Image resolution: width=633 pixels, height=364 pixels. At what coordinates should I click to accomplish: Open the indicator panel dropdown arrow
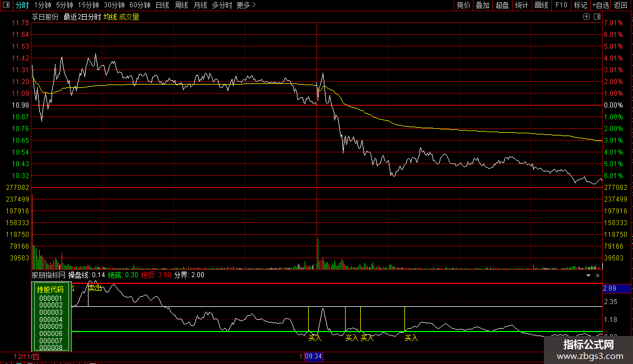[588, 275]
